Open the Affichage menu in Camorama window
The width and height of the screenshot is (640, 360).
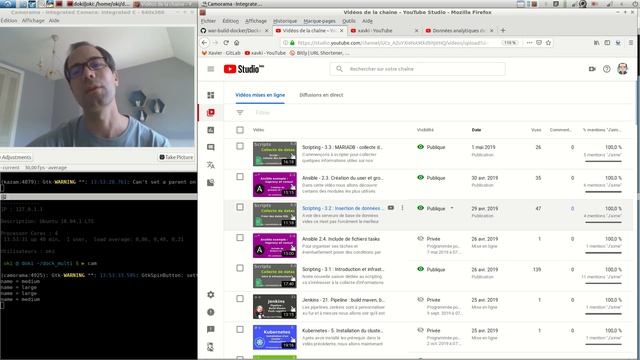pos(33,20)
